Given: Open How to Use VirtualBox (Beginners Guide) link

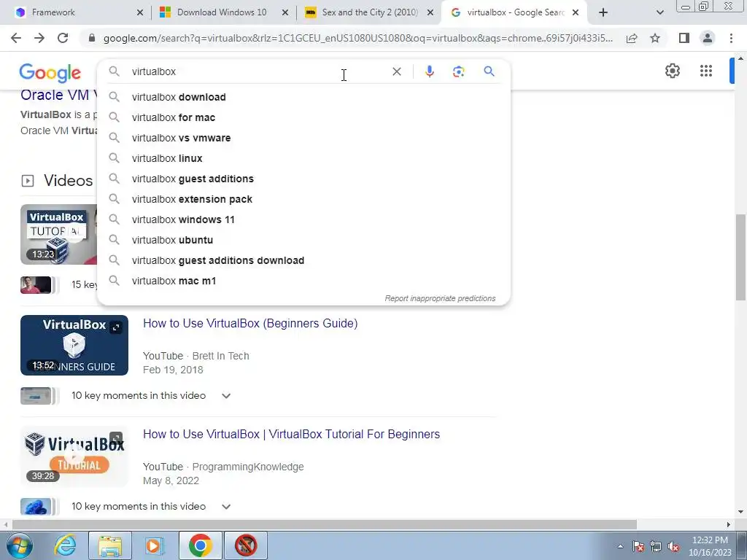Looking at the screenshot, I should pyautogui.click(x=250, y=323).
